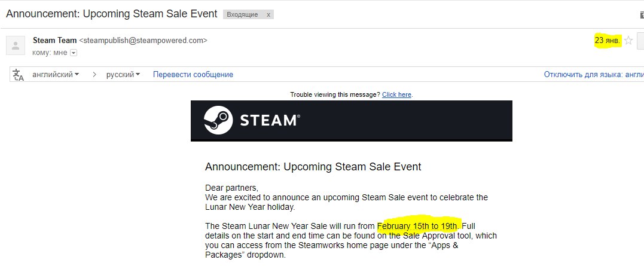Expand recipient details arrow next to мне

point(74,53)
